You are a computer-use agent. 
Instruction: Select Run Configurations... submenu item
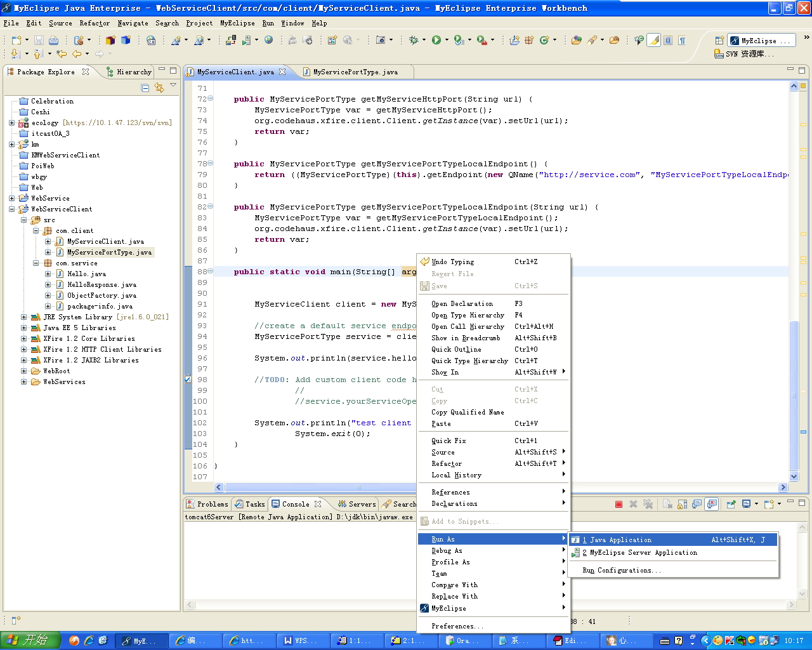[674, 570]
